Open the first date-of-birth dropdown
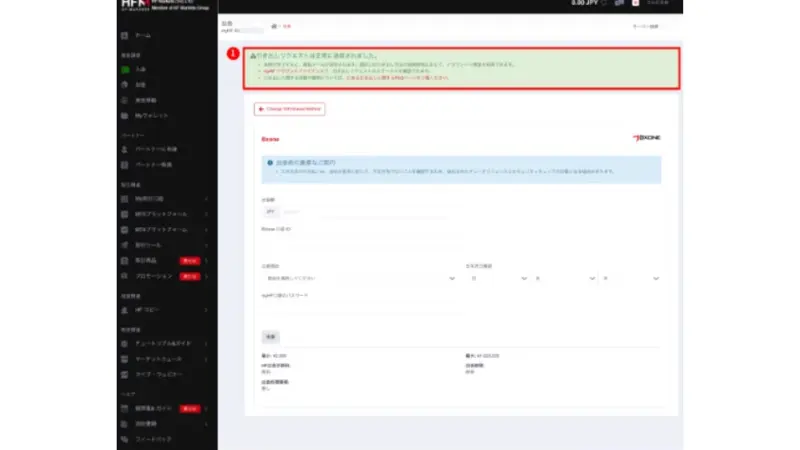Viewport: 800px width, 450px height. pos(494,279)
